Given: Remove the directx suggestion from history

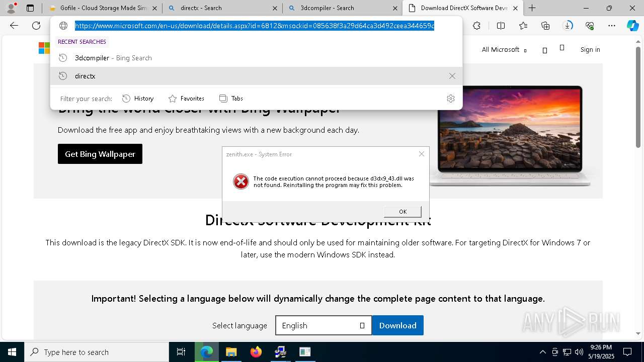Looking at the screenshot, I should tap(452, 76).
